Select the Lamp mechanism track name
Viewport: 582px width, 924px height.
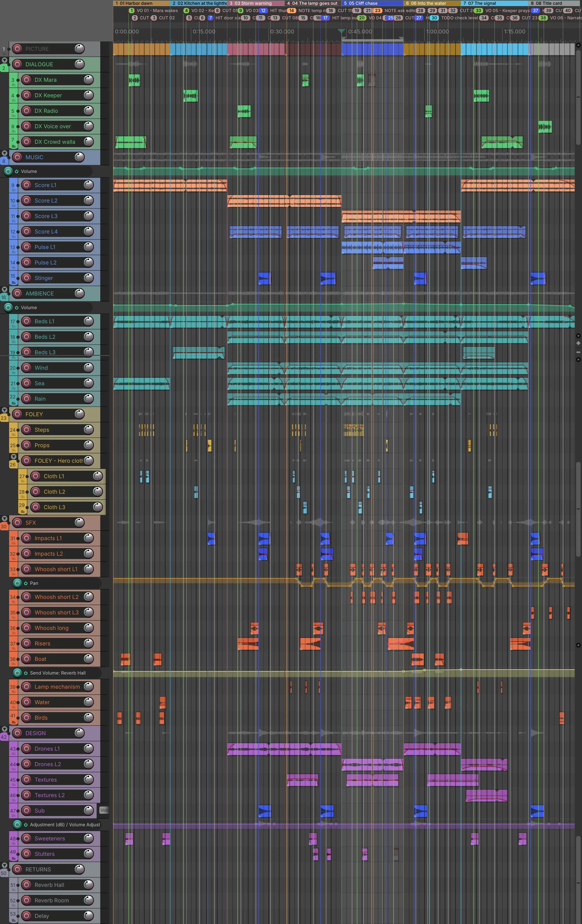pos(57,687)
